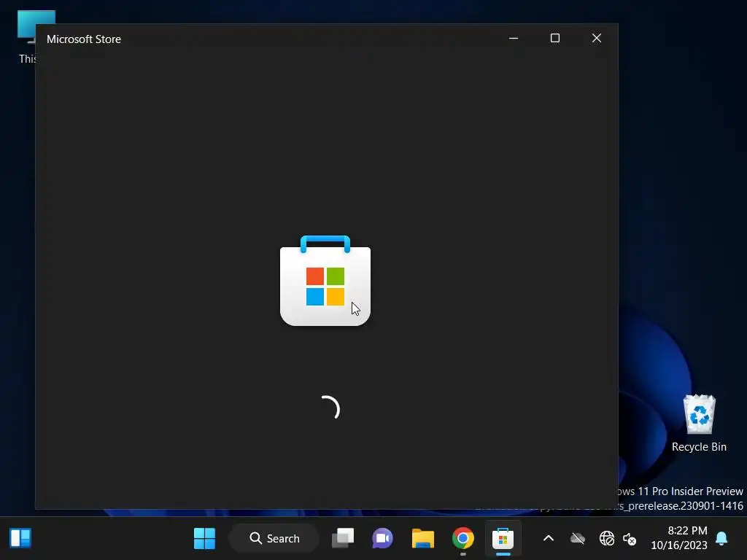The image size is (747, 560).
Task: Close the Microsoft Store window
Action: 597,38
